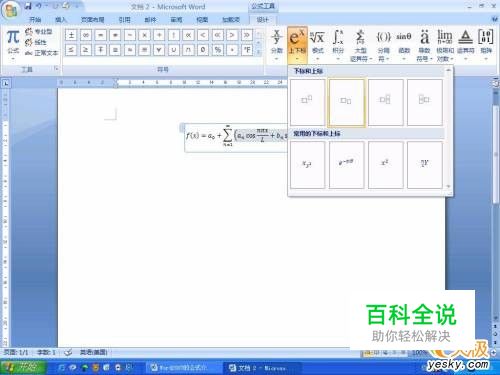This screenshot has height=375, width=500.
Task: Insert the degrees Fahrenheit °F symbol
Action: pos(247,50)
